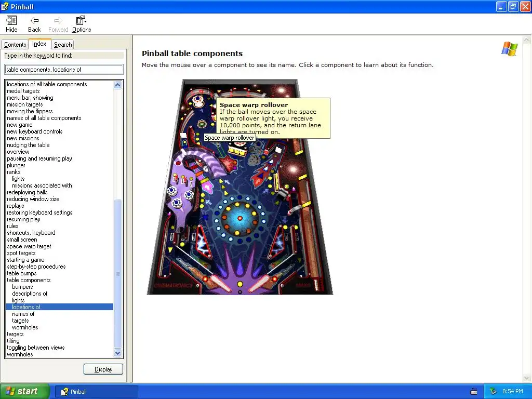The image size is (532, 399).
Task: Switch to the Search tab
Action: [63, 45]
